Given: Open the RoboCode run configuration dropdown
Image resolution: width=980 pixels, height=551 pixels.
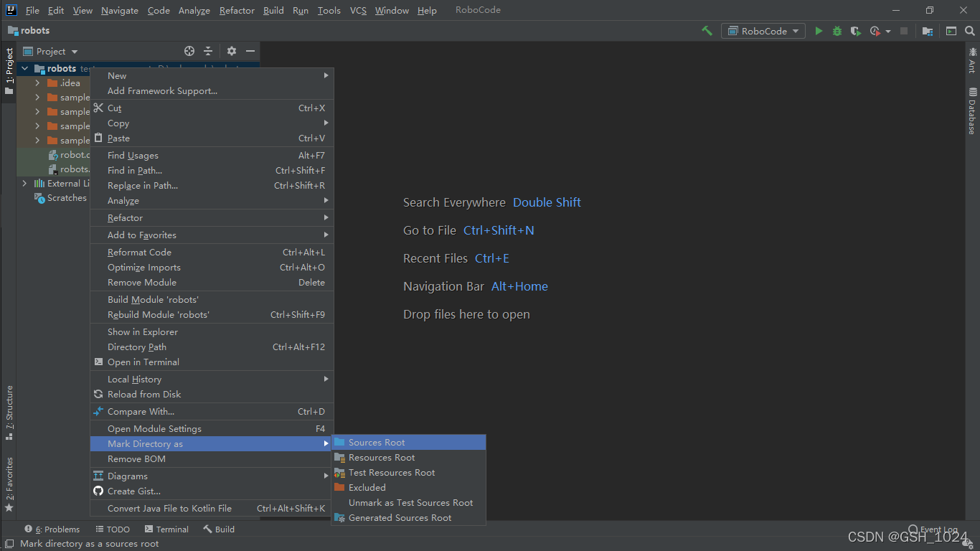Looking at the screenshot, I should 763,31.
